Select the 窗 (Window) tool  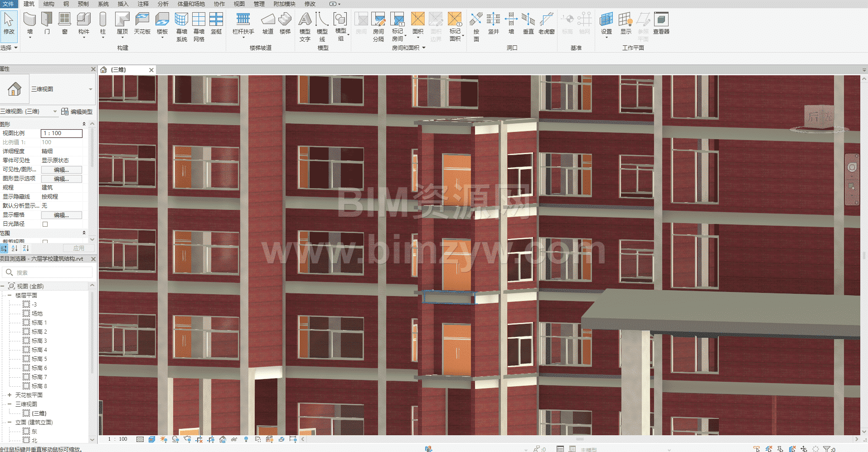[65, 23]
